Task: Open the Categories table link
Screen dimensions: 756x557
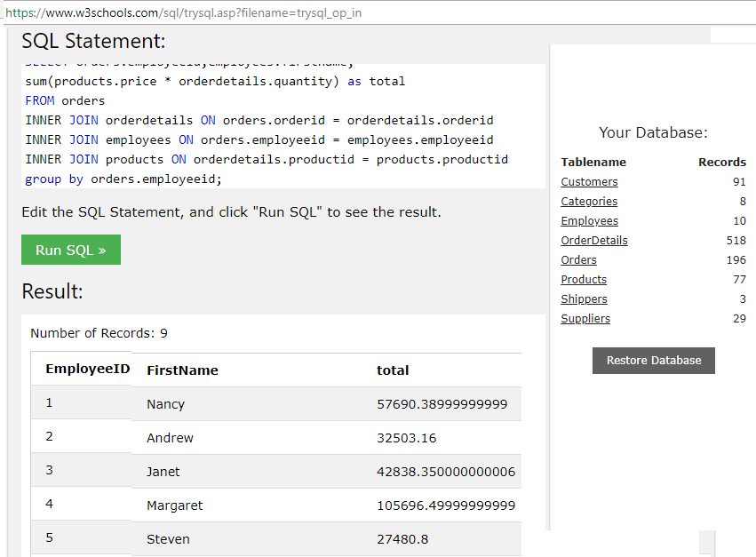Action: [x=589, y=202]
